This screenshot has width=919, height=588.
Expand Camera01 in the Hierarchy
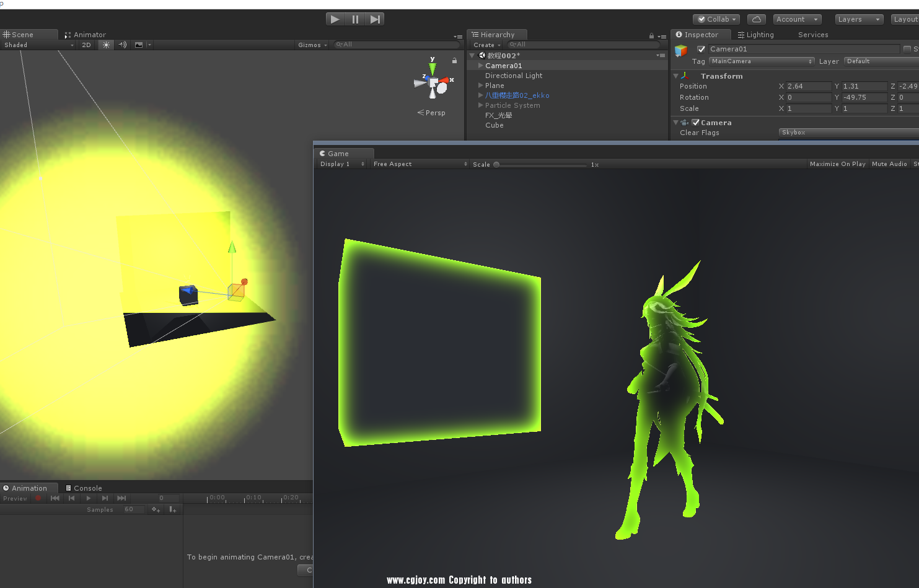(480, 66)
